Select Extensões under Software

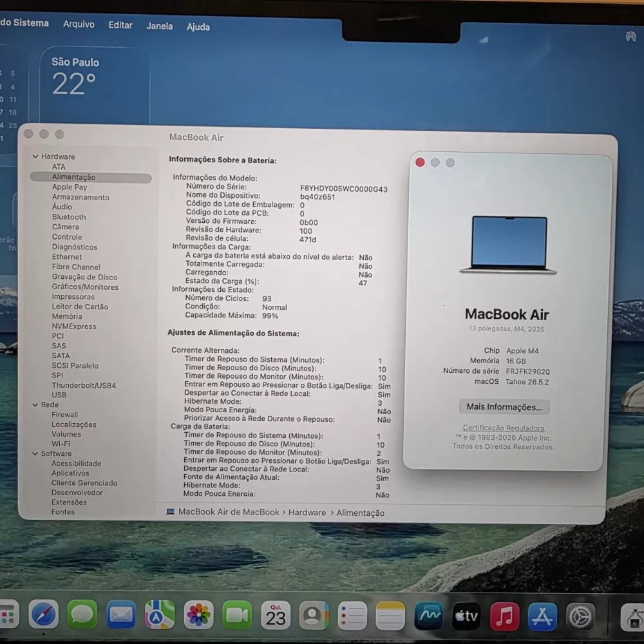tap(69, 502)
